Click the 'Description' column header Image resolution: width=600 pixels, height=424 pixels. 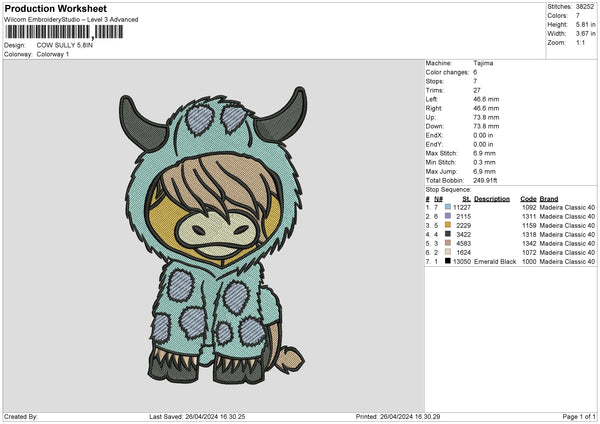pyautogui.click(x=492, y=199)
